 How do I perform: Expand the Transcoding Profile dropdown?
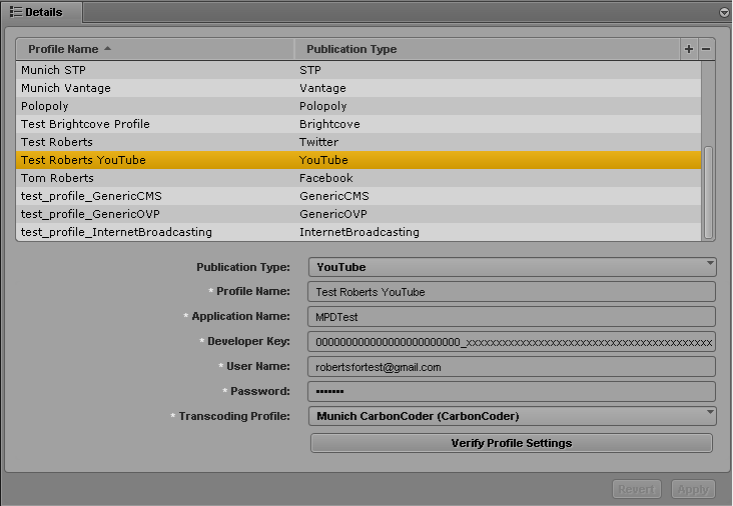click(513, 416)
